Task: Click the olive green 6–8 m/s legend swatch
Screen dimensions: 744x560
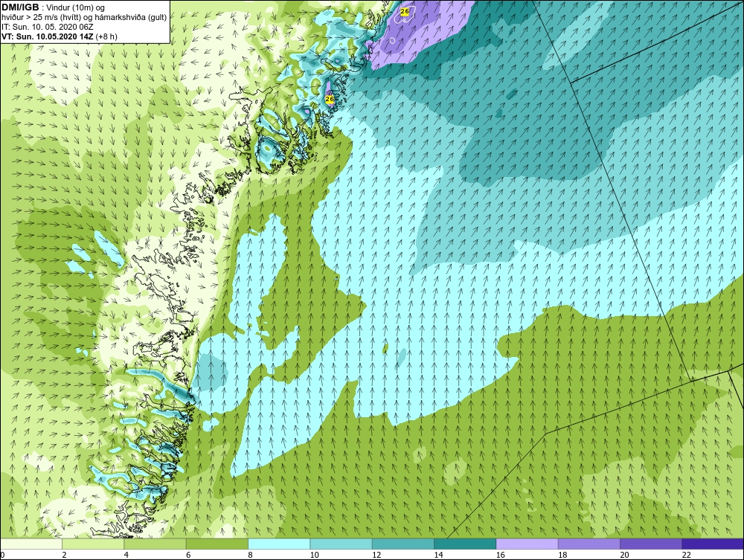Action: [x=217, y=544]
